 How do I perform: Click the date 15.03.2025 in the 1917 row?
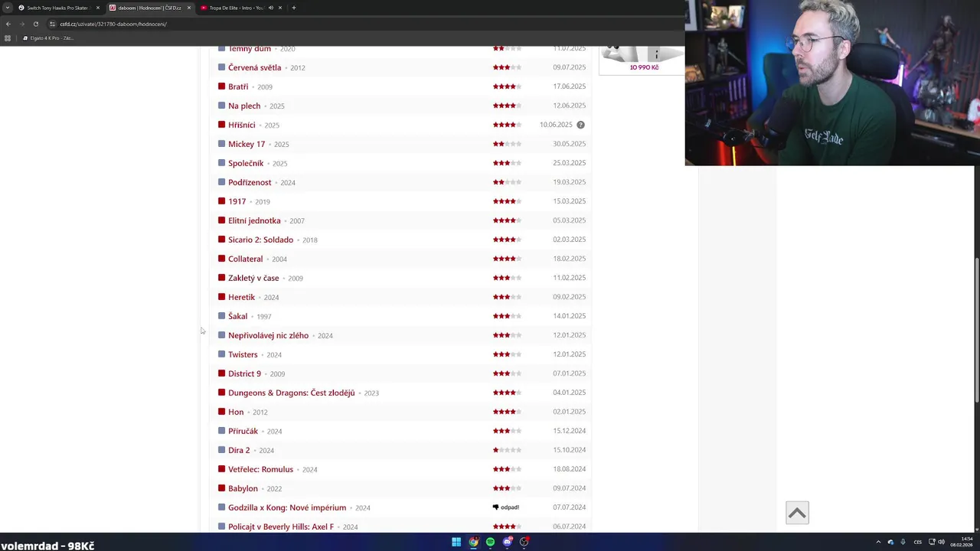point(569,201)
